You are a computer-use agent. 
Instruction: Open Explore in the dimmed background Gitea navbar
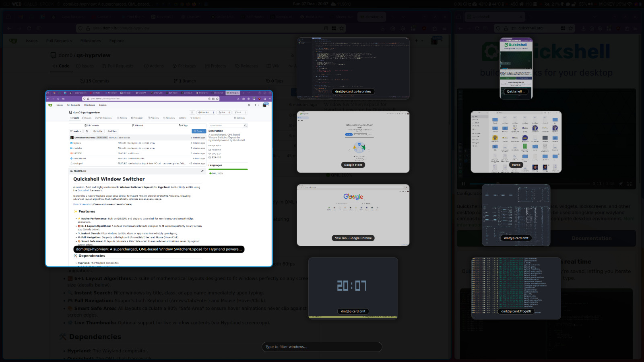pyautogui.click(x=116, y=41)
